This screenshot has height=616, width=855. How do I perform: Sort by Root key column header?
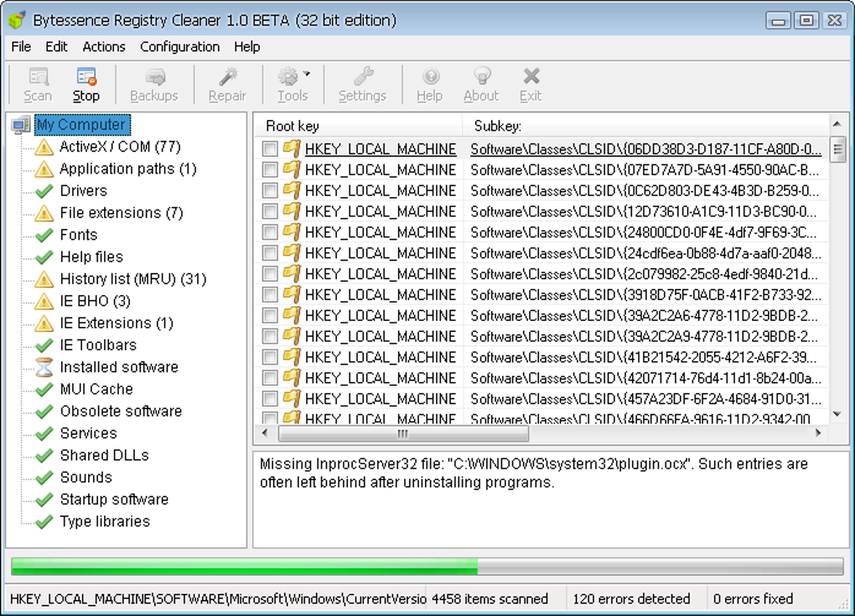pyautogui.click(x=360, y=126)
